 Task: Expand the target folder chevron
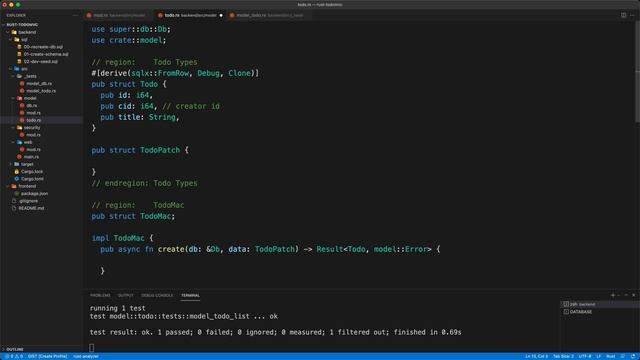coord(11,164)
